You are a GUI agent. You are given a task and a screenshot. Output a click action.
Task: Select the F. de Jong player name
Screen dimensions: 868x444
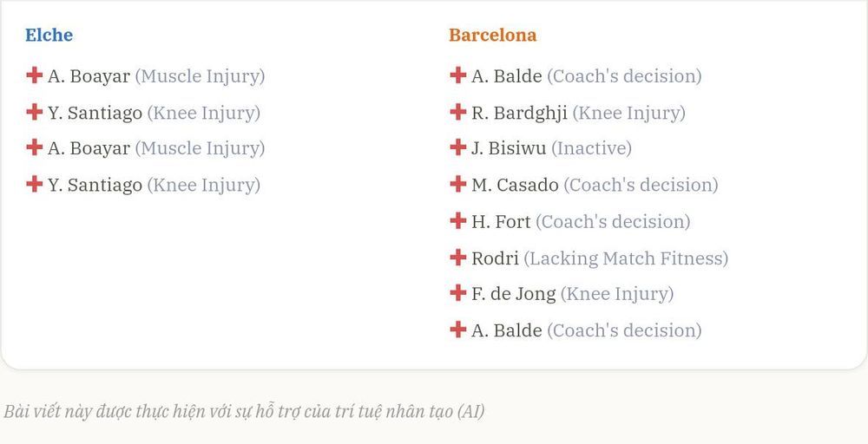coord(514,294)
